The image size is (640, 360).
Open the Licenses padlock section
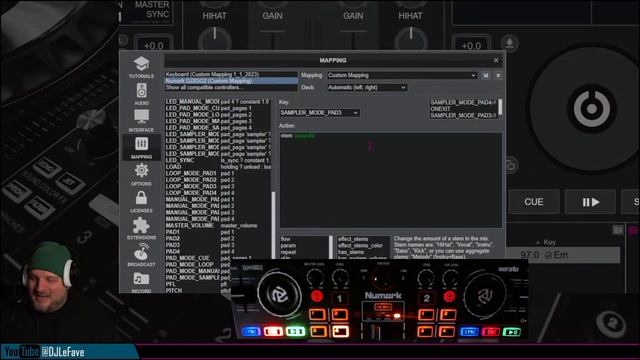(x=141, y=202)
